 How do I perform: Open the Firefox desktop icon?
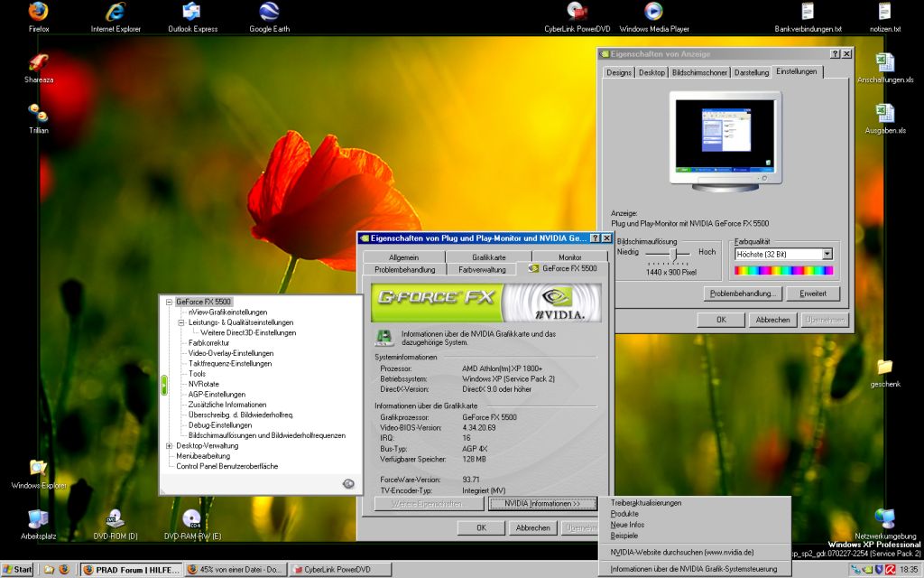coord(38,13)
